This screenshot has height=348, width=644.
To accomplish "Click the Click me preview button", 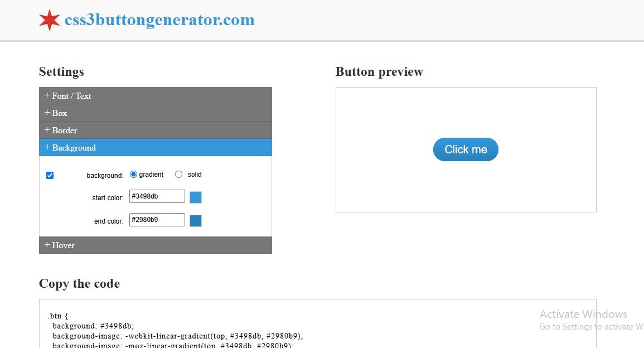I will 466,149.
